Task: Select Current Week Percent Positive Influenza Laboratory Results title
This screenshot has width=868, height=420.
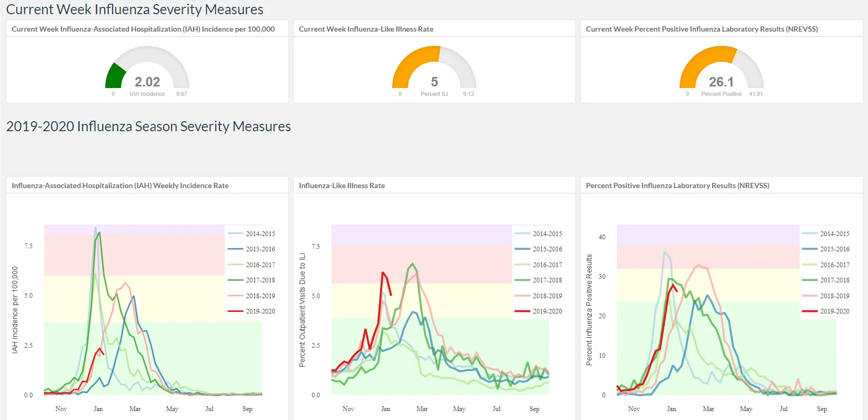Action: coord(702,29)
